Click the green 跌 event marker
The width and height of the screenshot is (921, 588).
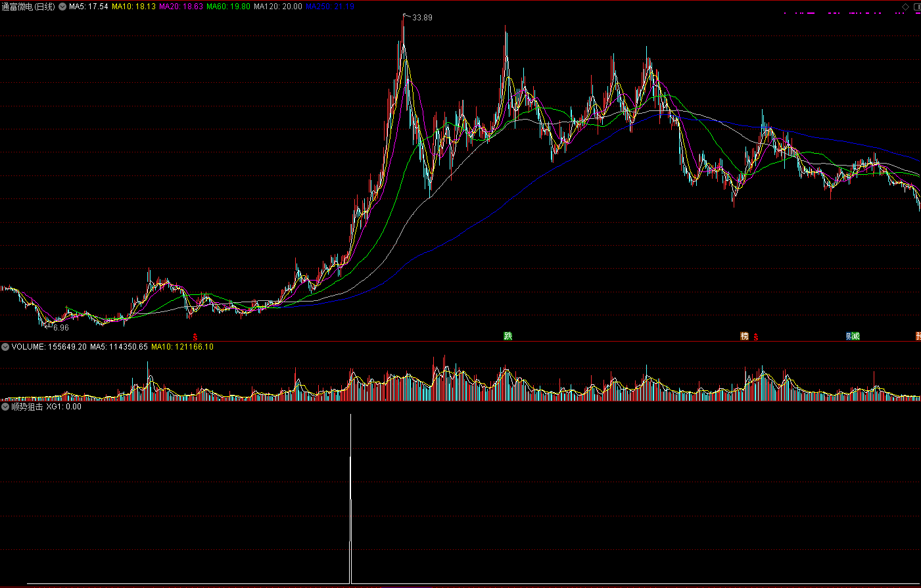click(x=508, y=336)
